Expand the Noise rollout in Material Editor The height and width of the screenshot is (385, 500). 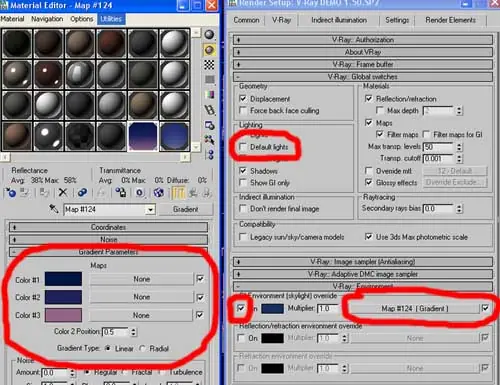pyautogui.click(x=108, y=239)
